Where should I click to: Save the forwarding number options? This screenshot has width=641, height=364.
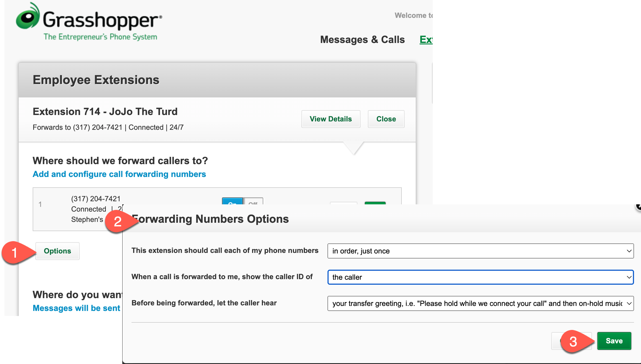click(614, 341)
